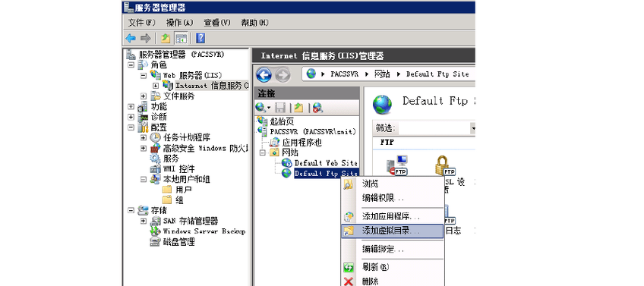This screenshot has width=644, height=286.
Task: Expand the 任务计划程序 node
Action: coord(144,137)
